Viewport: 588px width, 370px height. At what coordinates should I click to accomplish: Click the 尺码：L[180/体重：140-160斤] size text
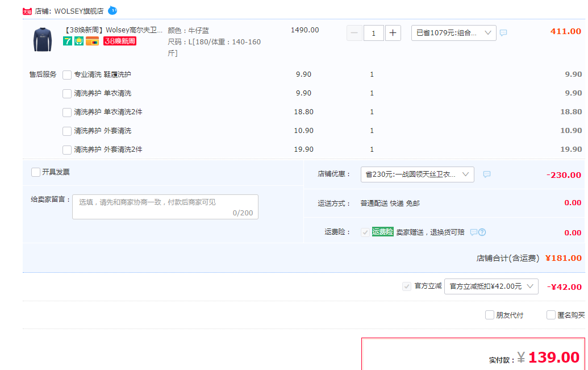[x=214, y=47]
